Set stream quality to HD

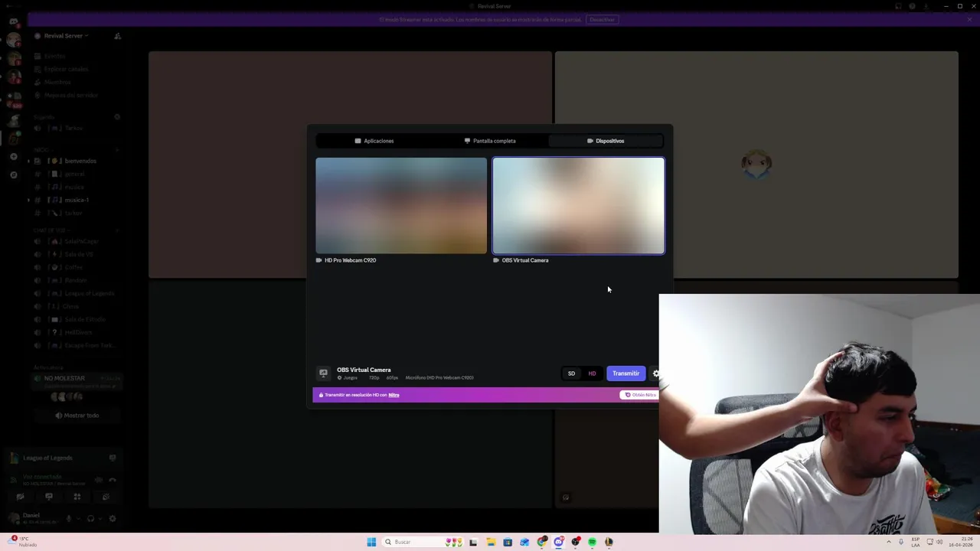(592, 373)
